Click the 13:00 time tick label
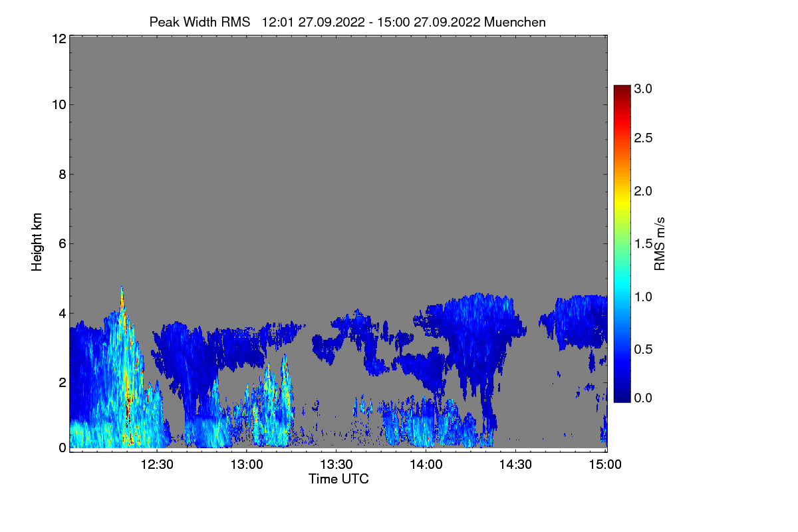 coord(247,465)
